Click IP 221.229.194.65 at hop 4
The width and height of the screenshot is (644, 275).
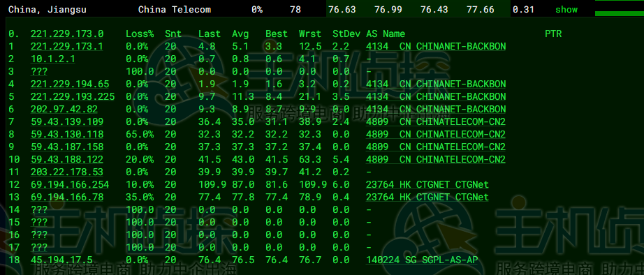tap(70, 84)
